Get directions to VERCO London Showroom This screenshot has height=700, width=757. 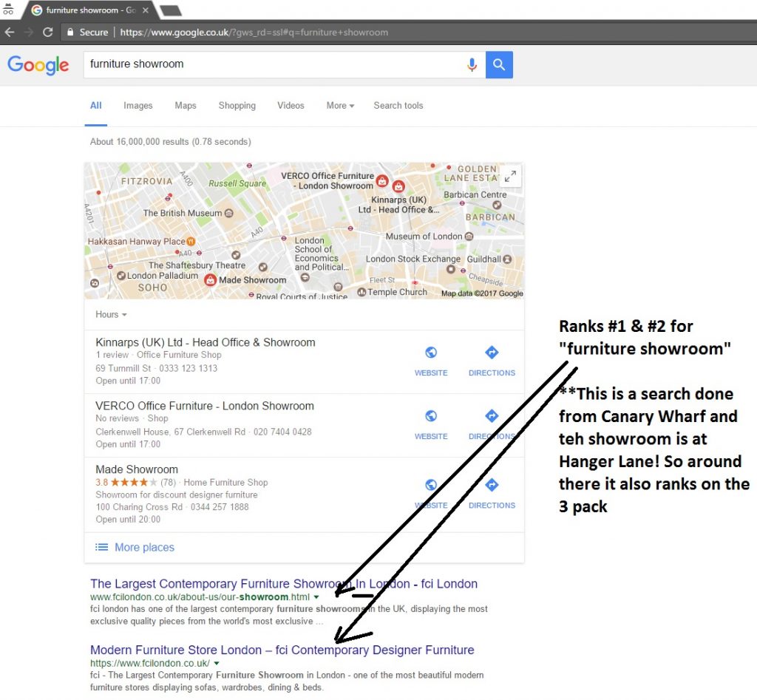coord(492,415)
